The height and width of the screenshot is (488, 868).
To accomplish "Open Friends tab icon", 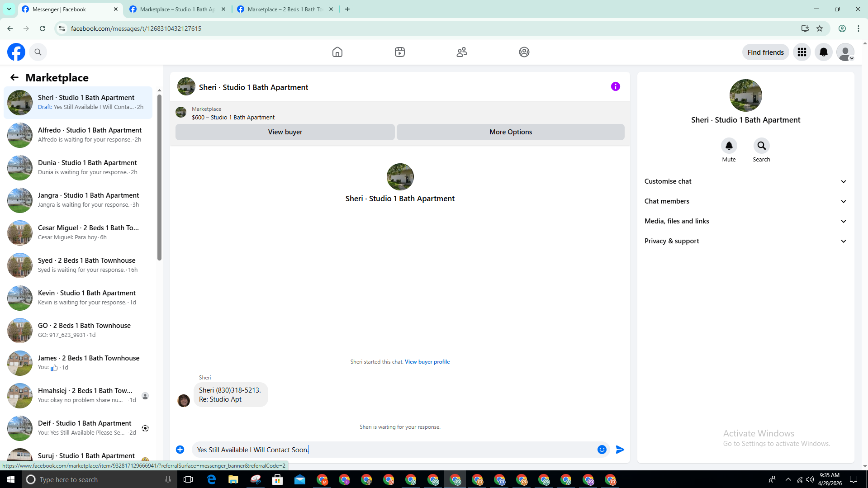I will [x=462, y=52].
